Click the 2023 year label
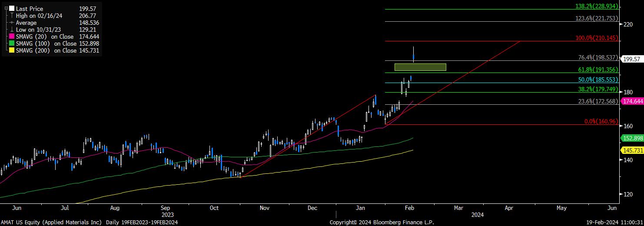The image size is (644, 226). (x=168, y=215)
